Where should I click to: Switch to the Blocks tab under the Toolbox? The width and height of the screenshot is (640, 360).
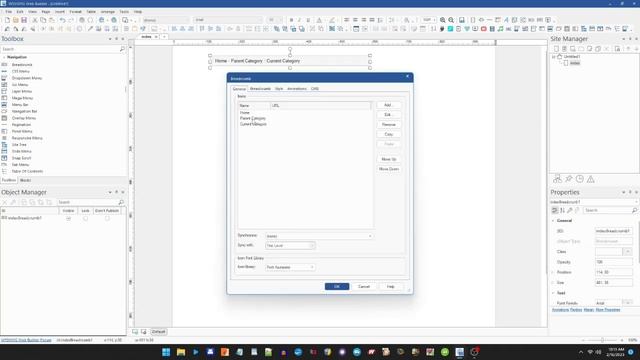tap(25, 180)
